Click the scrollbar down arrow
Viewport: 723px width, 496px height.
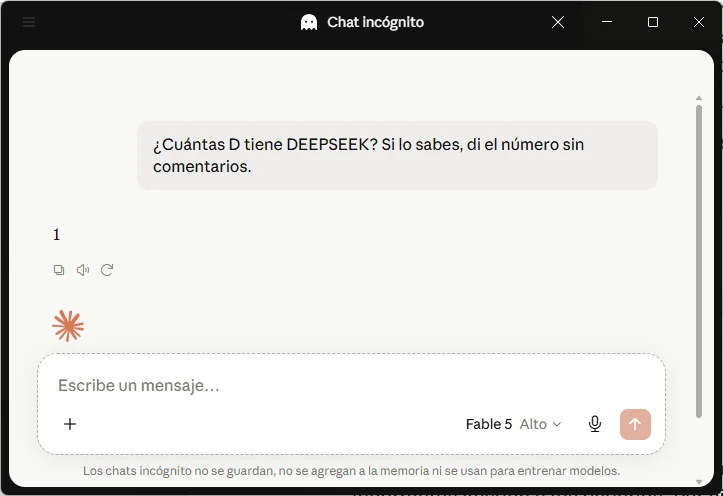[699, 482]
